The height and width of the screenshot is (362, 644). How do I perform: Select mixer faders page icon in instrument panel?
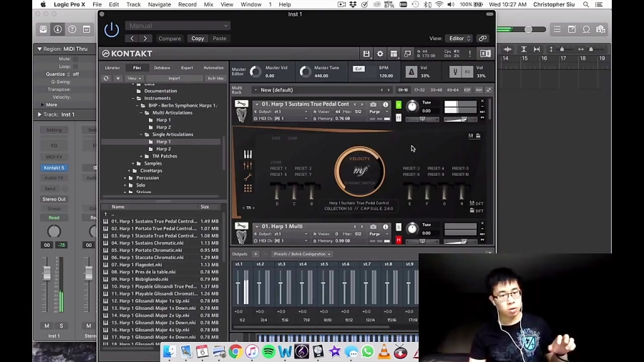point(248,165)
